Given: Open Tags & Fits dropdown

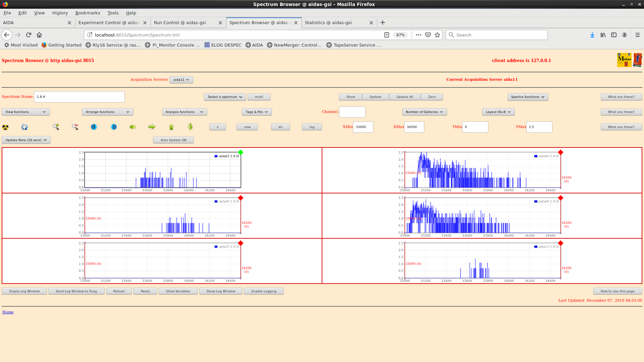Looking at the screenshot, I should point(257,112).
